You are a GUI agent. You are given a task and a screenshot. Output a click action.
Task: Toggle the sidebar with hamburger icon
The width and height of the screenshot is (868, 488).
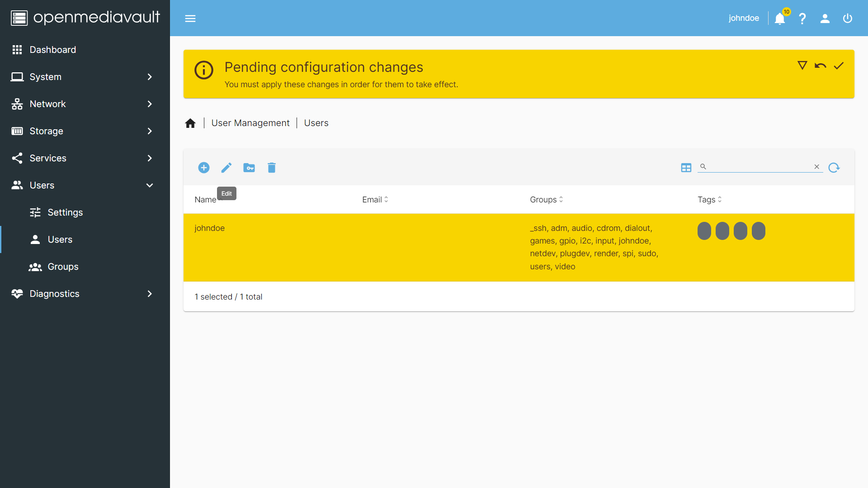click(190, 19)
